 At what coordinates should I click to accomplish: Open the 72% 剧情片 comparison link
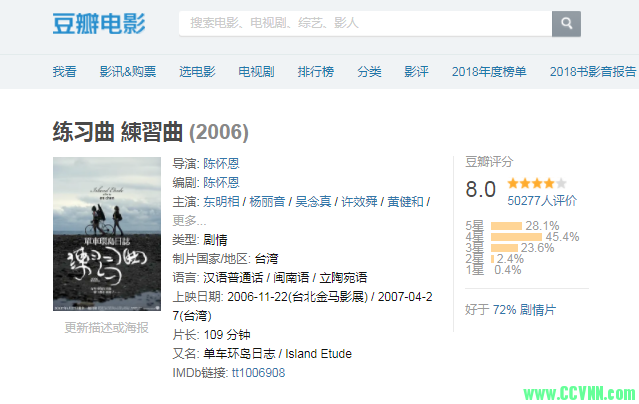524,310
